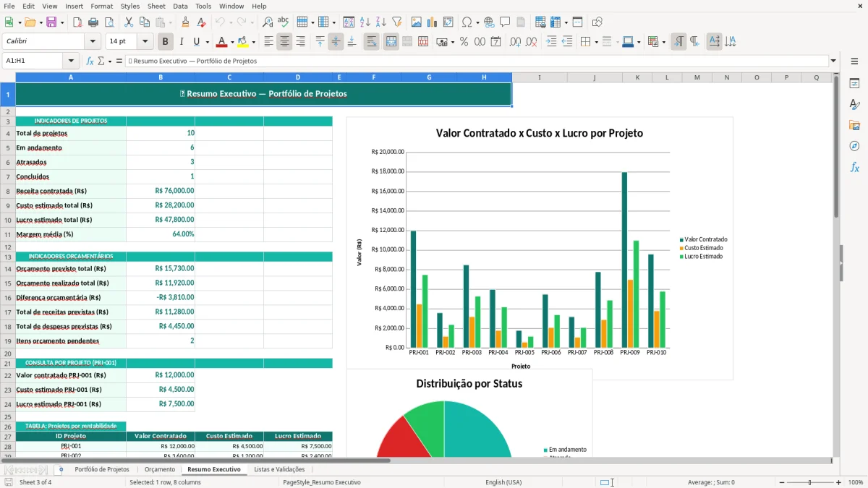Click the sidebar settings hamburger button
Screen dimensions: 868x488
tap(854, 62)
